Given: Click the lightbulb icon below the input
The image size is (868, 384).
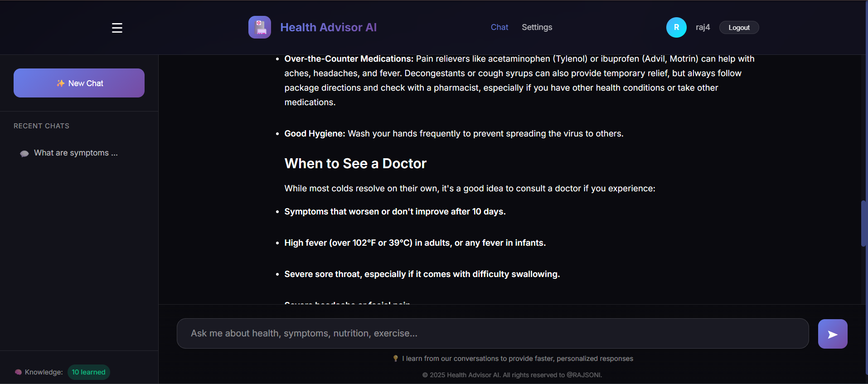Looking at the screenshot, I should (x=395, y=359).
